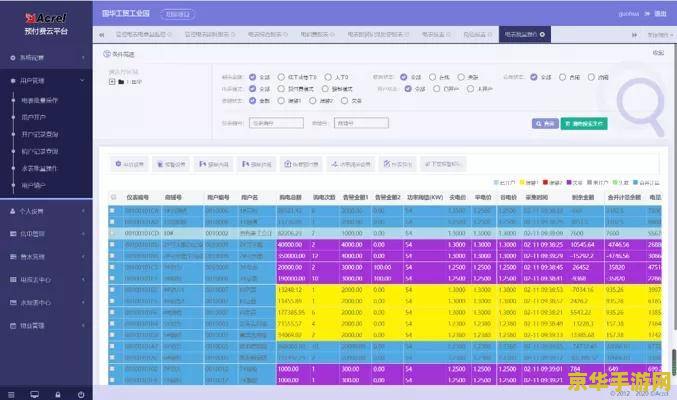This screenshot has width=677, height=400.
Task: Tick the checkbox for the row with 10#
Action: (113, 233)
